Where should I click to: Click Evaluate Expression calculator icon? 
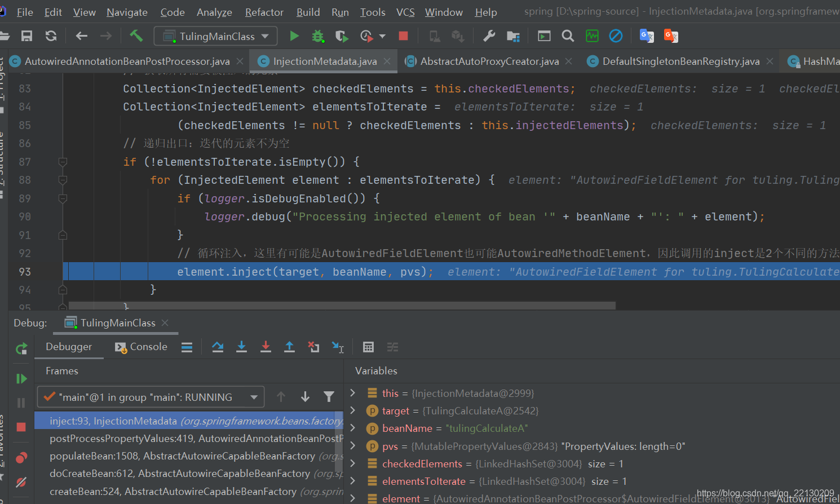coord(368,347)
